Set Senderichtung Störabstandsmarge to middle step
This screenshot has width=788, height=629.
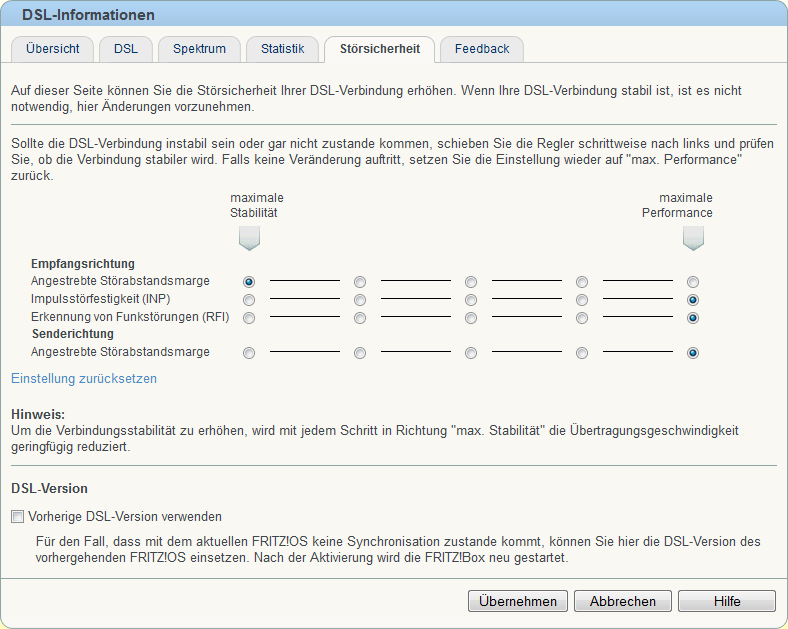click(471, 353)
